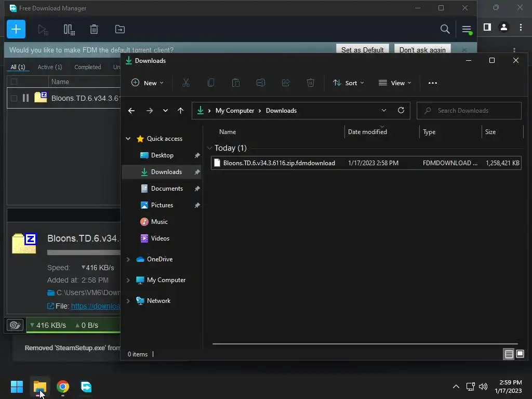Click the Rename icon in Explorer toolbar
532x399 pixels.
click(261, 83)
